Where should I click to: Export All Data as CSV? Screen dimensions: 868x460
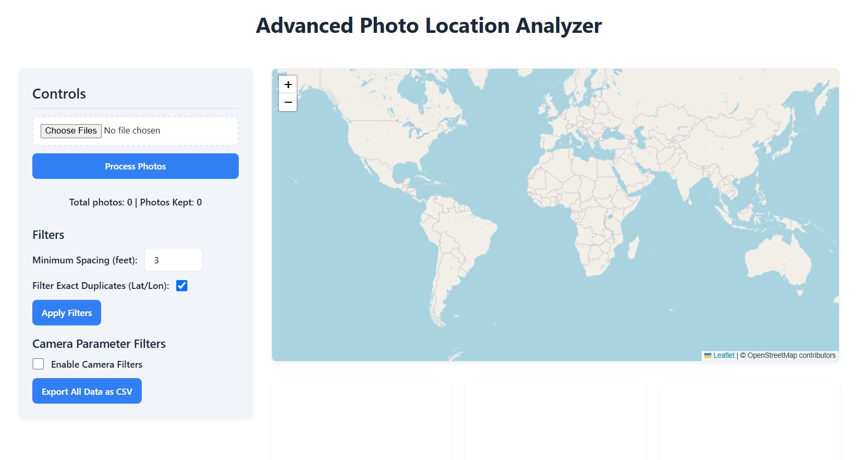point(87,391)
